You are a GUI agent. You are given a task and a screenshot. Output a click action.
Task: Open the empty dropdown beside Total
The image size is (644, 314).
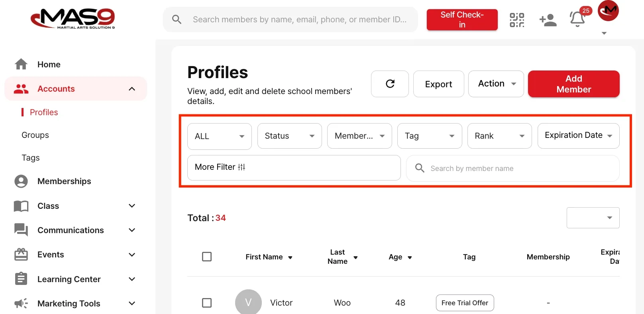pos(593,218)
